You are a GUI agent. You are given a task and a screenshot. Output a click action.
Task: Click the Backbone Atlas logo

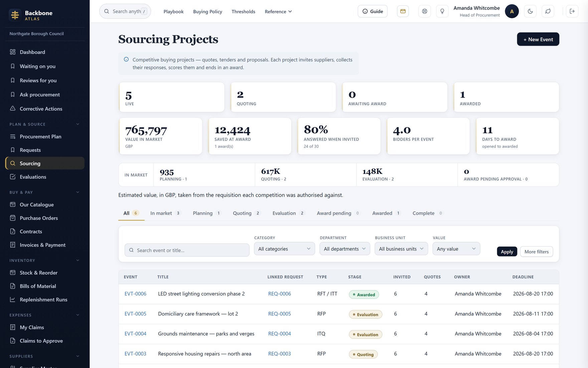[x=15, y=15]
